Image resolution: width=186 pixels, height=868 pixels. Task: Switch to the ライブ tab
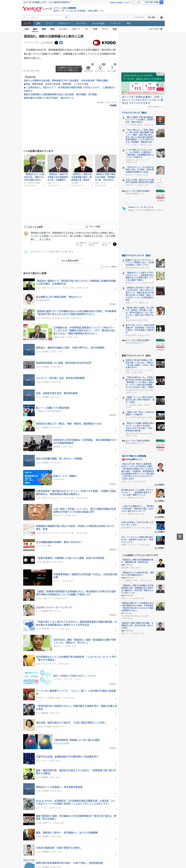pos(49,24)
